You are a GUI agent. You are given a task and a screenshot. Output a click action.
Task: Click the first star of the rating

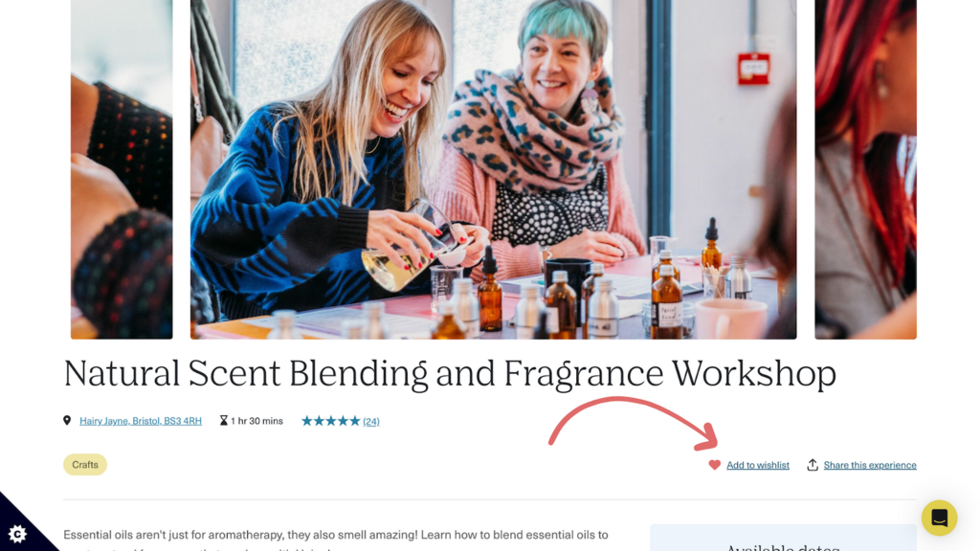(x=307, y=421)
